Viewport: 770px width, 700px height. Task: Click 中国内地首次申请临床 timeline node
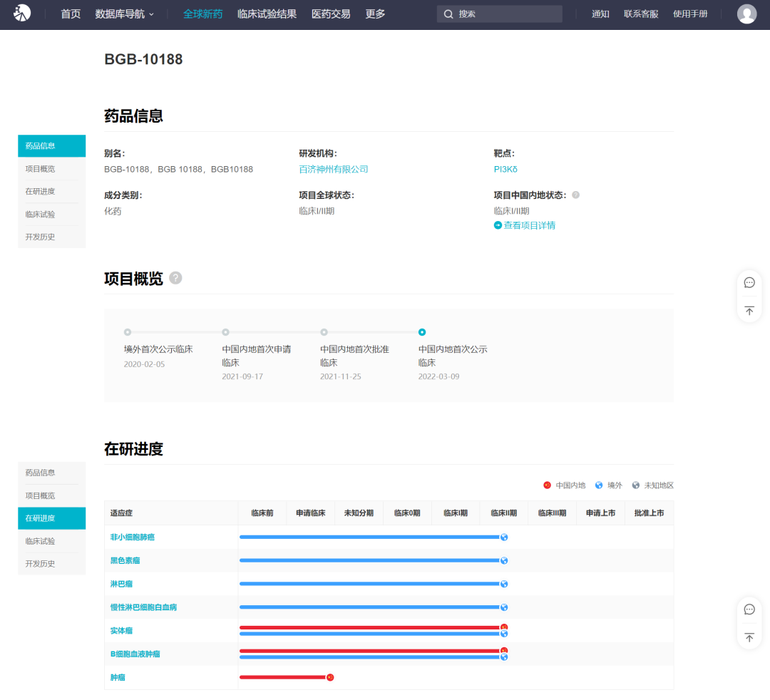[x=225, y=332]
